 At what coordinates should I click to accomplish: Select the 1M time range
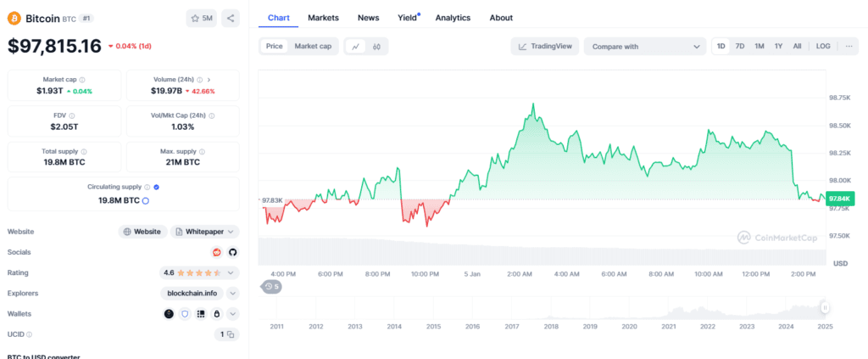[x=759, y=47]
